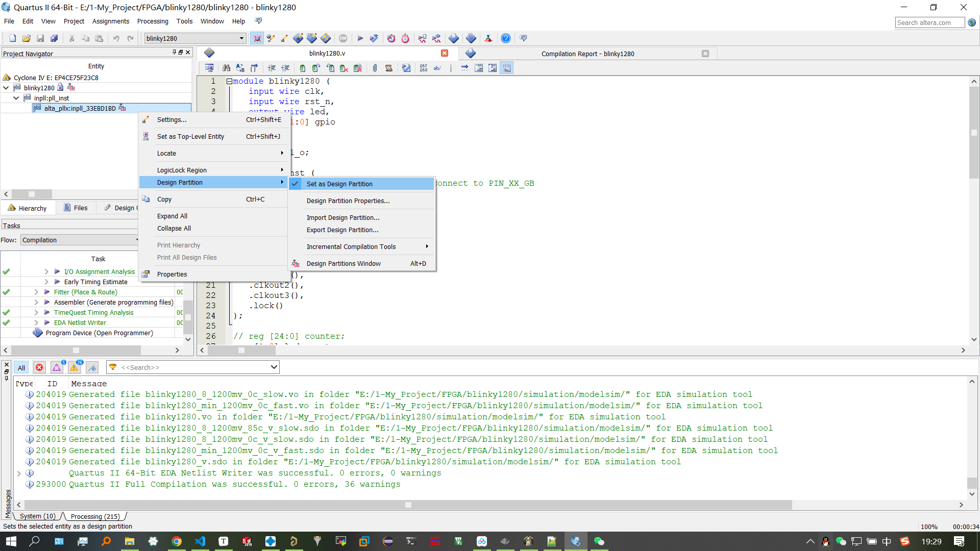Click the Settings icon beside project dropdown
Screen dimensions: 980x551
pyautogui.click(x=284, y=38)
